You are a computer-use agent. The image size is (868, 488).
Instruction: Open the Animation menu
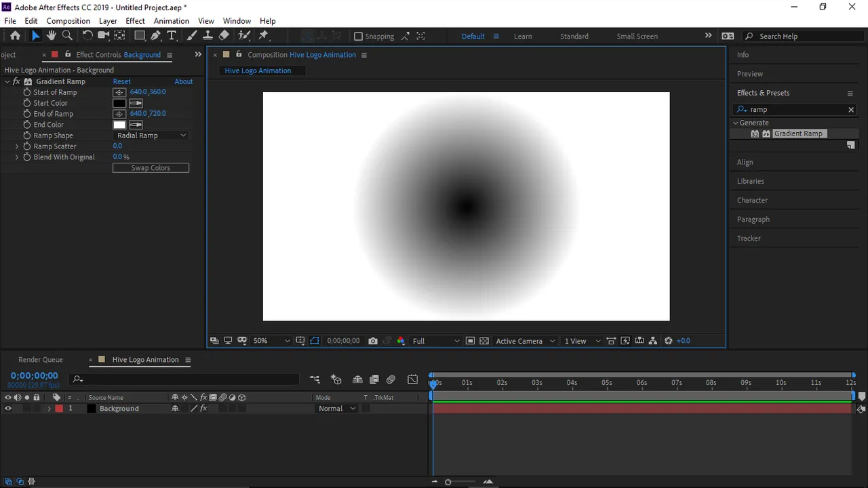click(172, 21)
